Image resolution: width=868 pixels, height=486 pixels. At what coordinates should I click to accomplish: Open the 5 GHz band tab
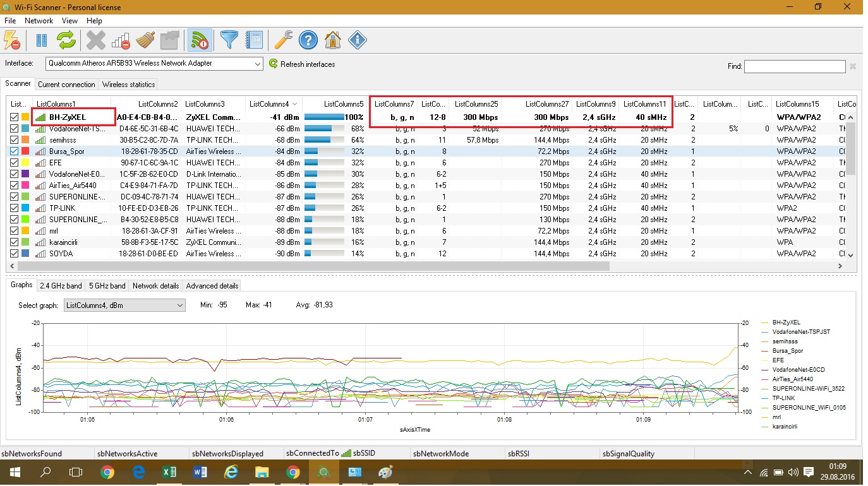107,286
